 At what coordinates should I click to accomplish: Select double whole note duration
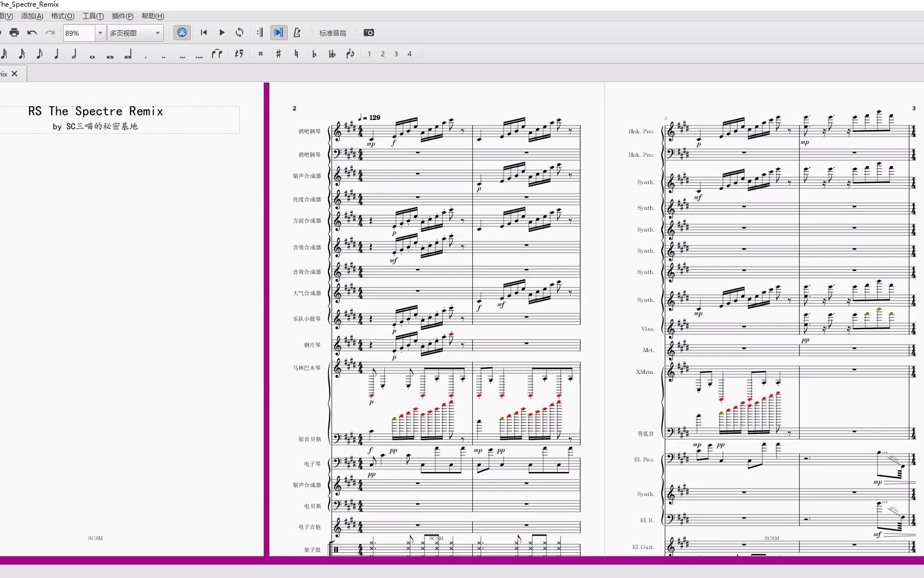point(110,56)
